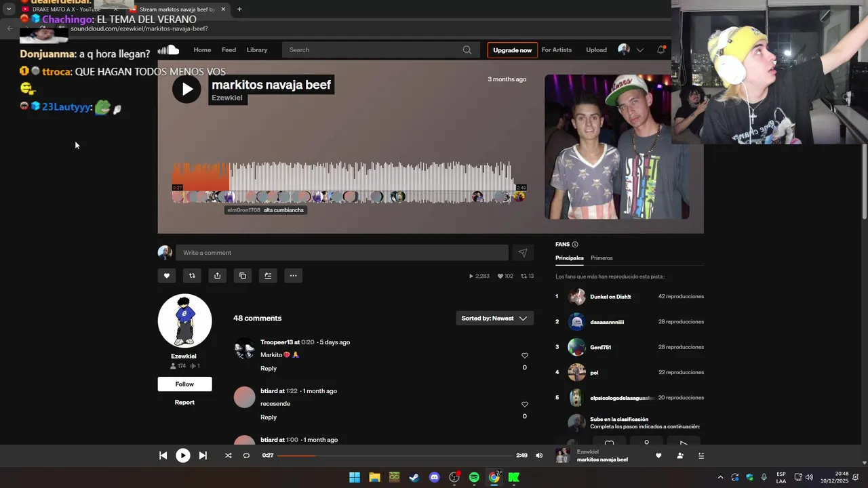The image size is (868, 488).
Task: Open the share dialog for the track
Action: pyautogui.click(x=217, y=276)
